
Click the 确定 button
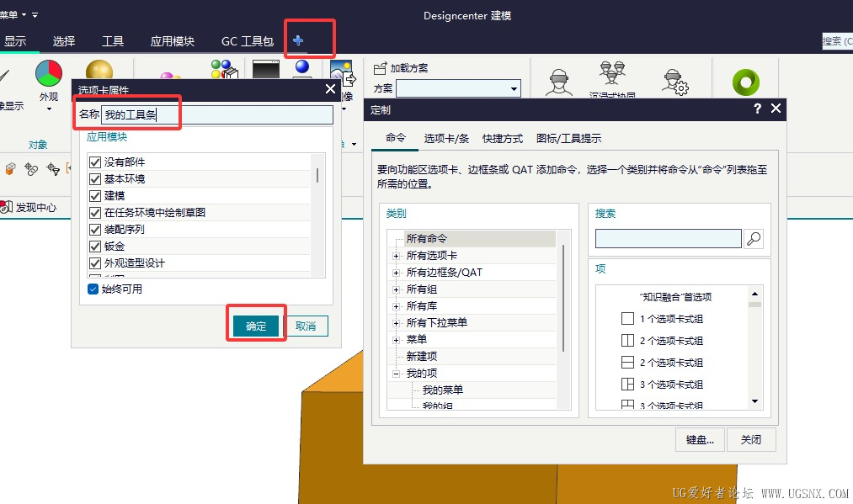click(256, 326)
